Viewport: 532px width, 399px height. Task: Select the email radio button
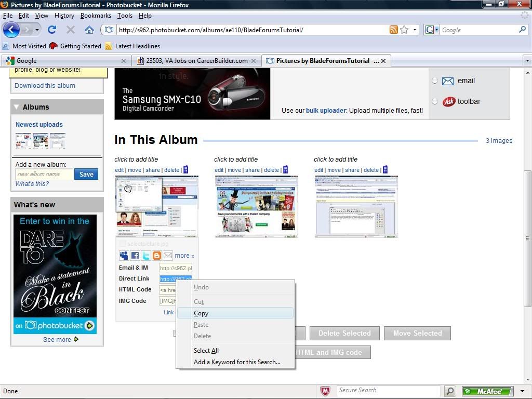[x=435, y=81]
